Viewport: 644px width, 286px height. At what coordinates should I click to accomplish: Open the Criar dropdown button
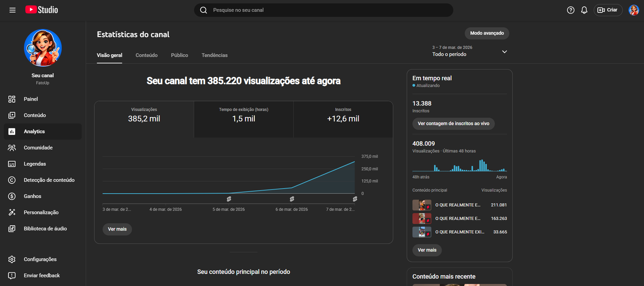click(608, 10)
